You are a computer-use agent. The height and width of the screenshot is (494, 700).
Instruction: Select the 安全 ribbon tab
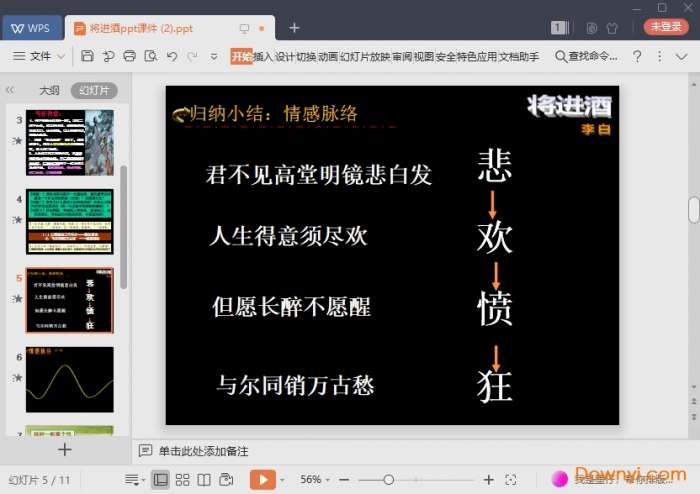445,56
